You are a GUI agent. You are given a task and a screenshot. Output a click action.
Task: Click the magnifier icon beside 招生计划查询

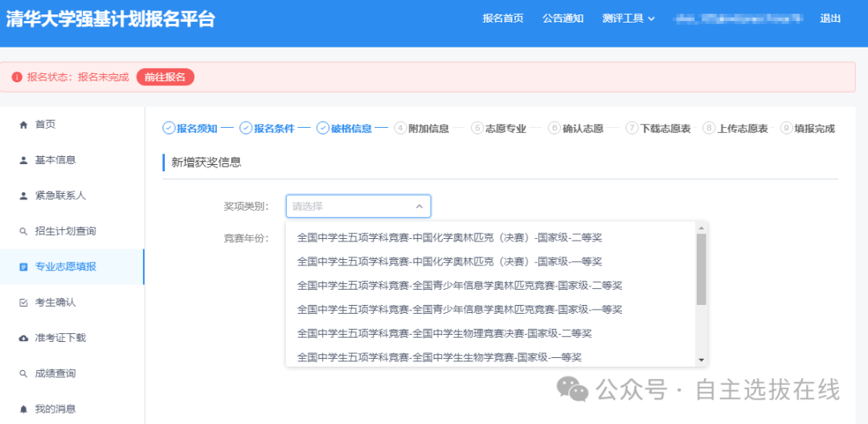[x=23, y=232]
